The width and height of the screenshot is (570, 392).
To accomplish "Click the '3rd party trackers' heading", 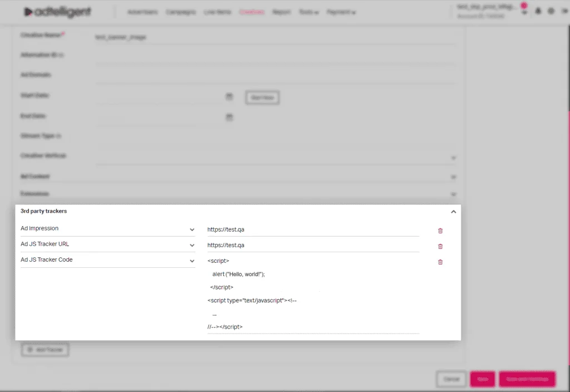I will point(43,211).
